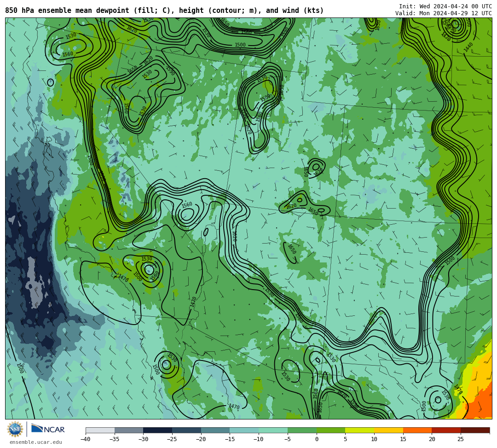The height and width of the screenshot is (448, 497).
Task: Click the colorbar label -10
Action: coord(258,439)
